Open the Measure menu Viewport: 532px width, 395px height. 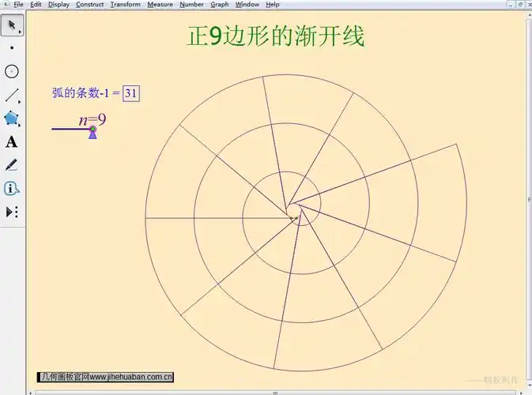click(160, 5)
